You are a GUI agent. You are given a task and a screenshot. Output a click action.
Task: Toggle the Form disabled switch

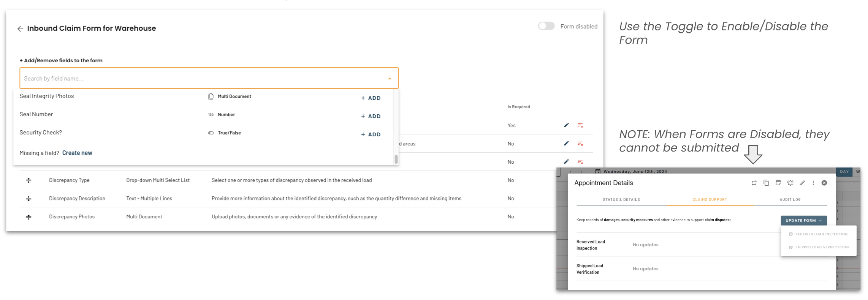(546, 26)
